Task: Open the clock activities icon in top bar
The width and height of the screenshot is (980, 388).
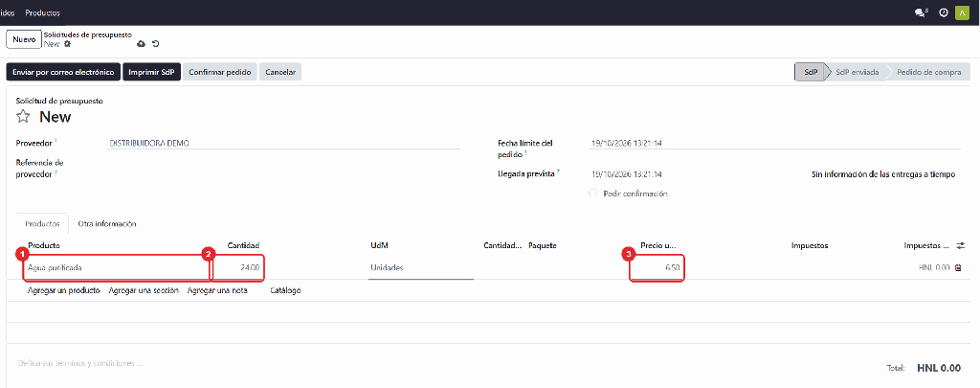Action: point(943,12)
